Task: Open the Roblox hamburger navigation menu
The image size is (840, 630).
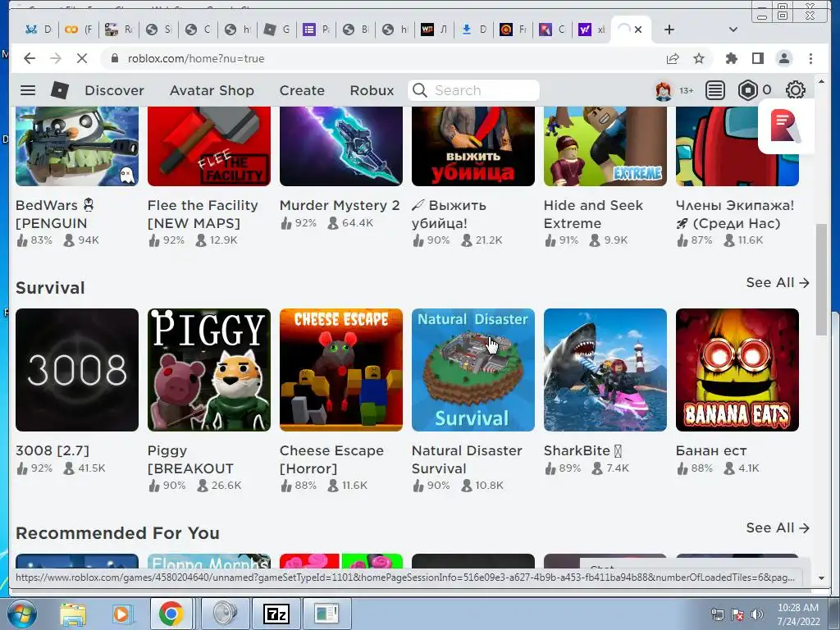Action: 28,90
